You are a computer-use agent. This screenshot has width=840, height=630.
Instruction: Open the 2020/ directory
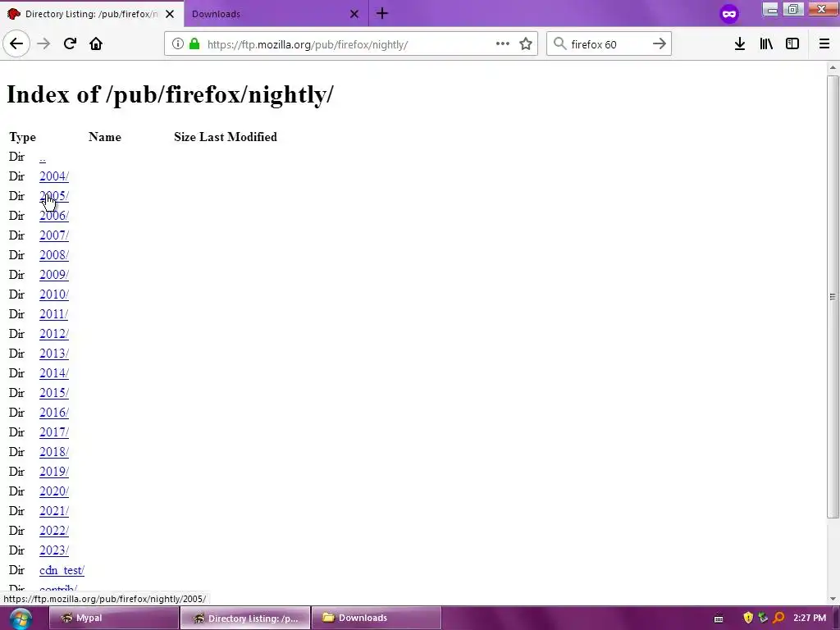tap(53, 491)
